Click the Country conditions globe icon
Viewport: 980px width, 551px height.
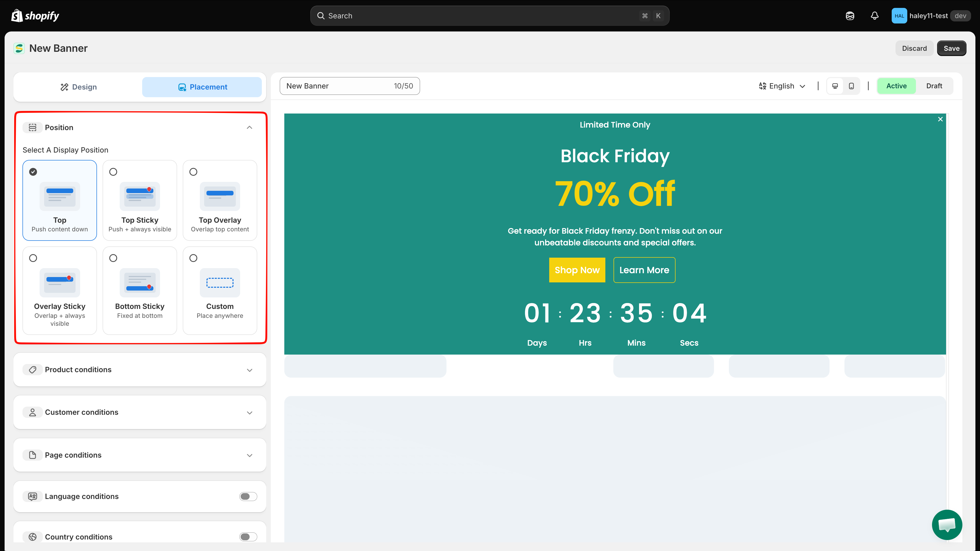click(33, 537)
